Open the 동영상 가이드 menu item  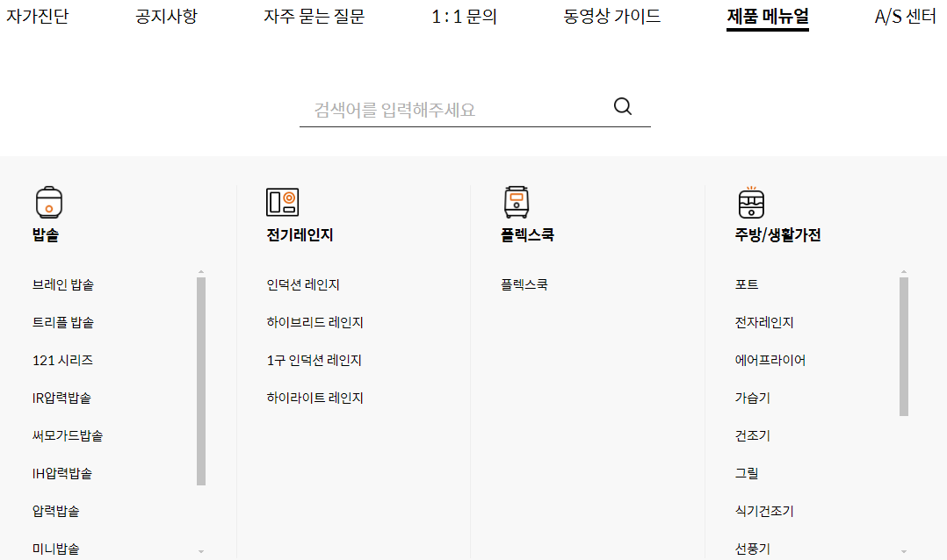pyautogui.click(x=611, y=16)
